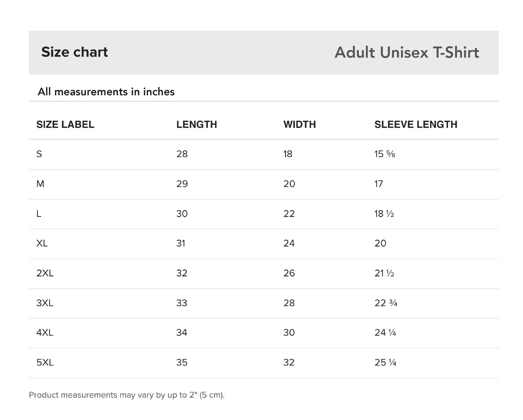
Task: Select the 2XL size row label
Action: pos(45,273)
